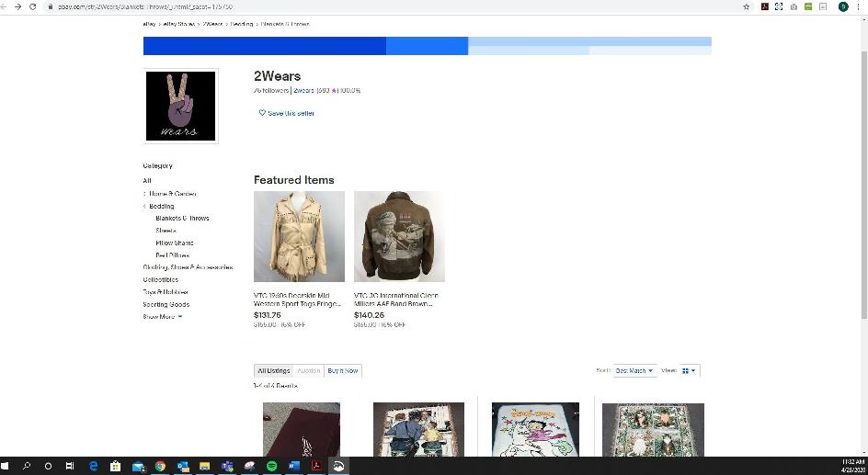The image size is (868, 475).
Task: Open Windows taskbar search
Action: coord(26,466)
